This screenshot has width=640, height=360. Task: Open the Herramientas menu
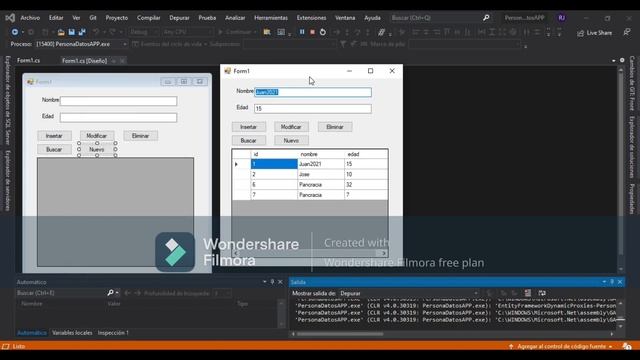point(271,18)
